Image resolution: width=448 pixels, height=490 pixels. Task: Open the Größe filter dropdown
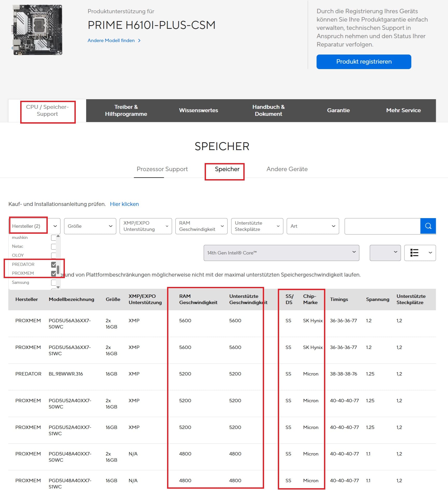click(90, 226)
